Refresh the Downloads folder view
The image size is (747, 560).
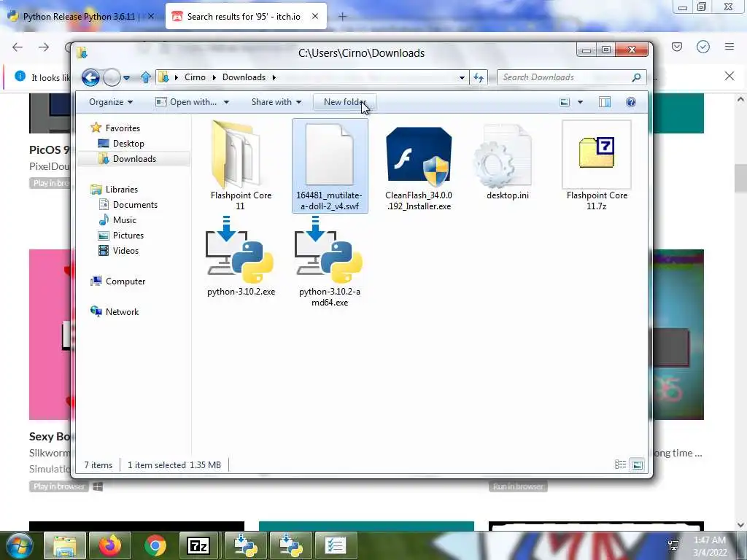(x=479, y=77)
